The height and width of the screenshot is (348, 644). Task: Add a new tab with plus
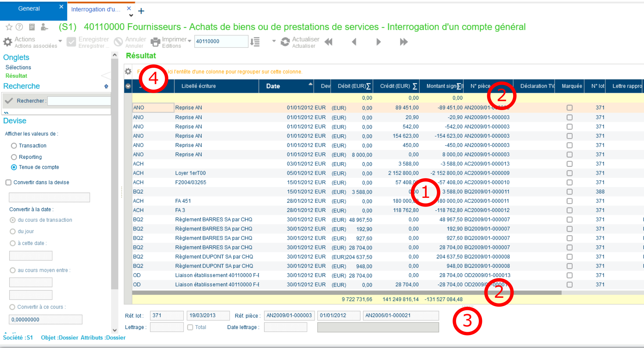click(x=141, y=11)
